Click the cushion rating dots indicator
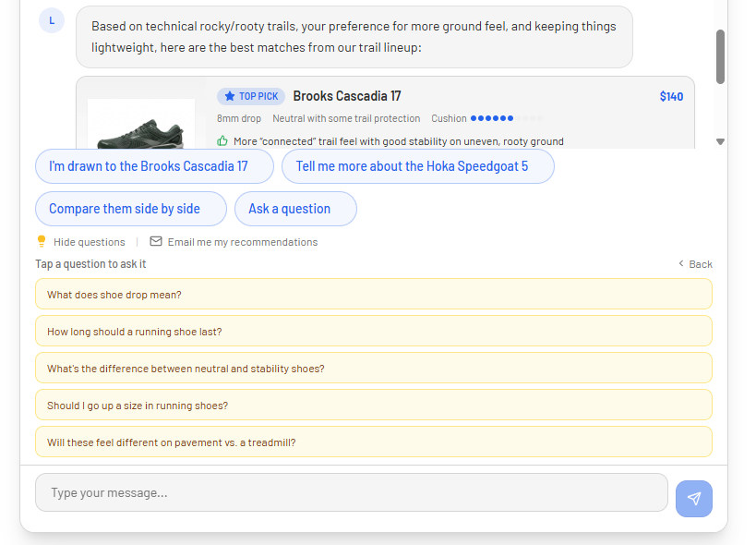The image size is (756, 545). click(x=507, y=118)
